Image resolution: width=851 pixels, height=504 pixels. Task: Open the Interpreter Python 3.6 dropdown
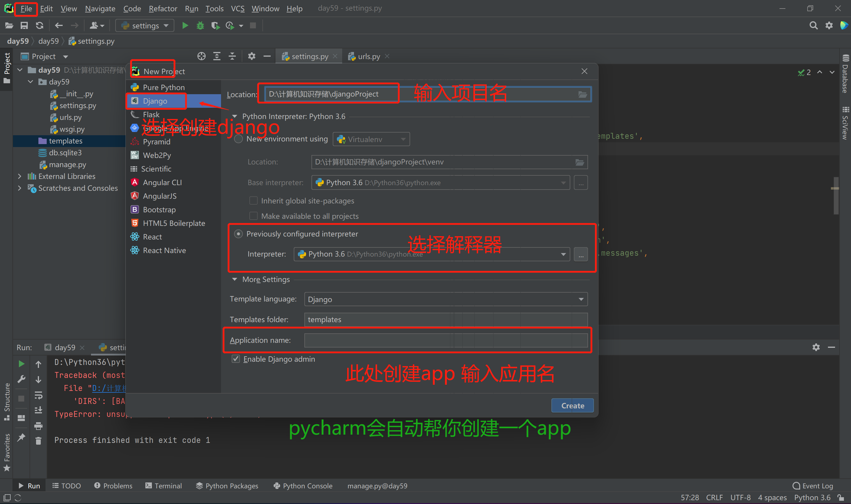tap(432, 254)
